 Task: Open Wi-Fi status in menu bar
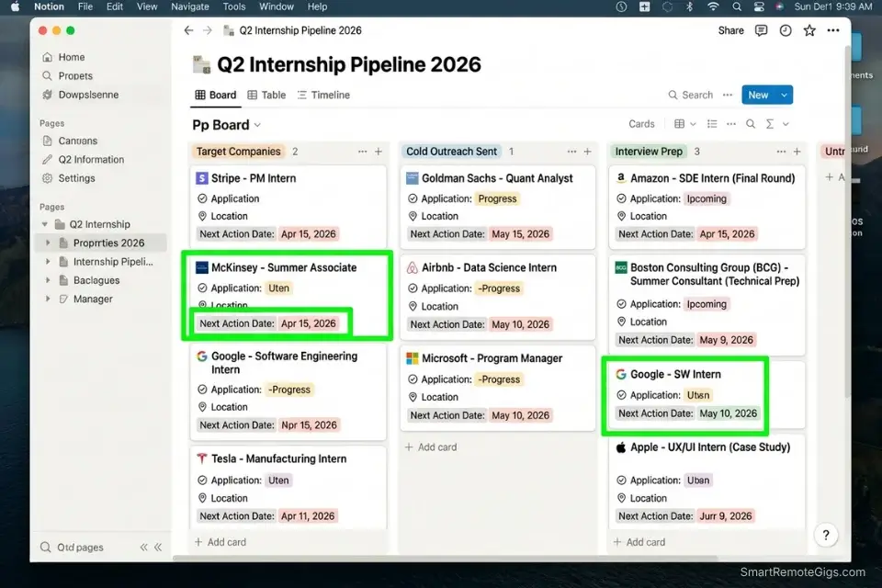click(713, 6)
